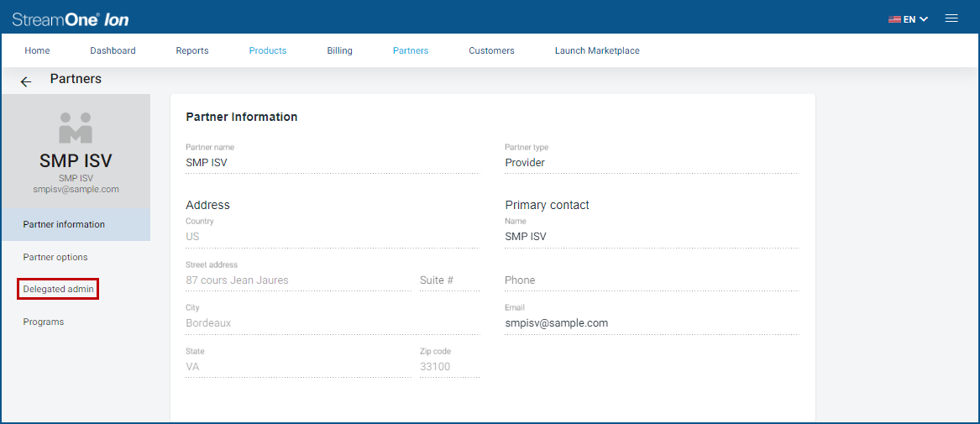Image resolution: width=980 pixels, height=424 pixels.
Task: Click the Partner type field showing Provider
Action: click(x=652, y=162)
